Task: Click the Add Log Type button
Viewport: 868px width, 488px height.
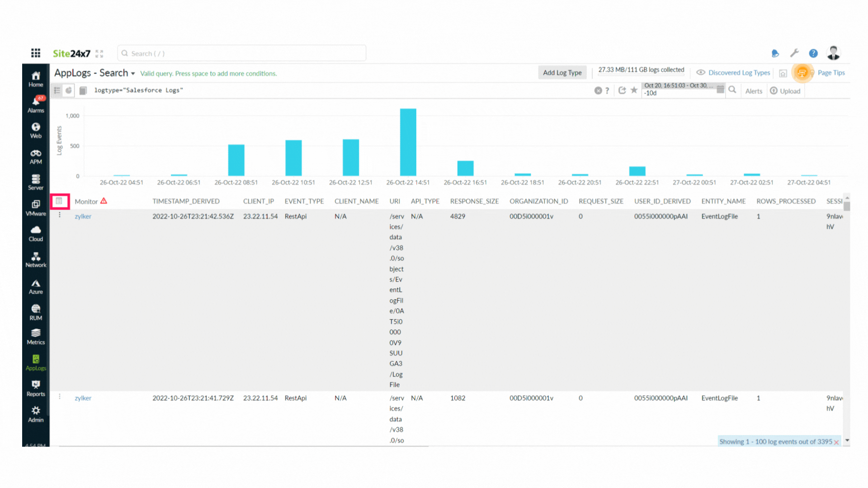Action: 562,73
